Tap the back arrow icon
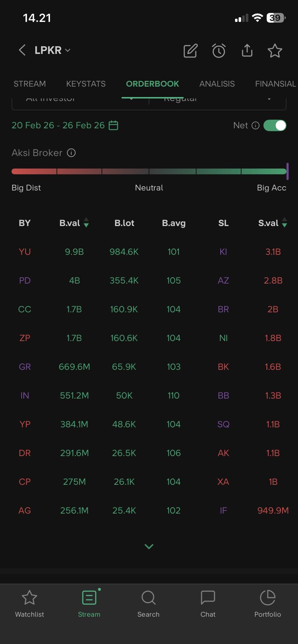 (22, 50)
